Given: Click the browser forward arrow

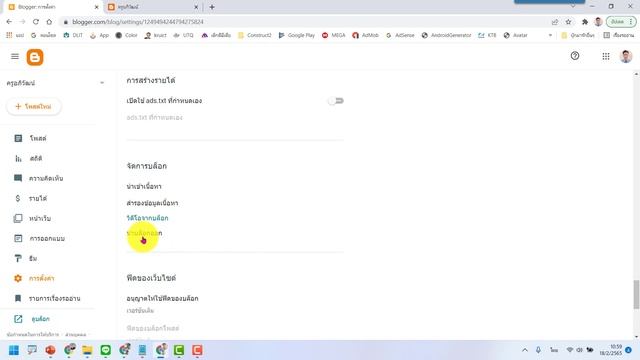Looking at the screenshot, I should (x=22, y=22).
